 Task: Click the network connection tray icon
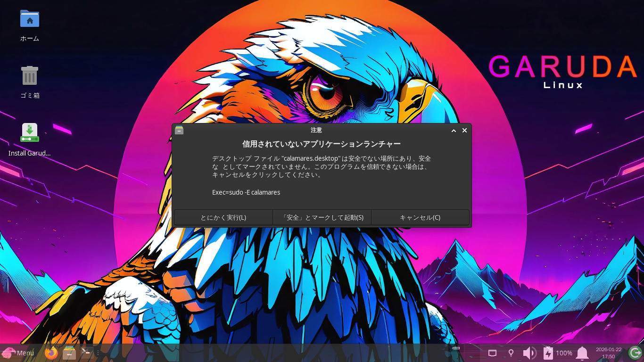(x=492, y=353)
